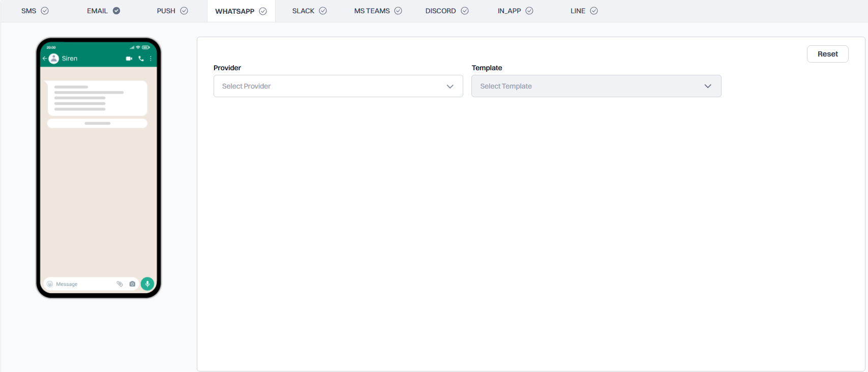
Task: Click the green microphone button
Action: [x=147, y=284]
